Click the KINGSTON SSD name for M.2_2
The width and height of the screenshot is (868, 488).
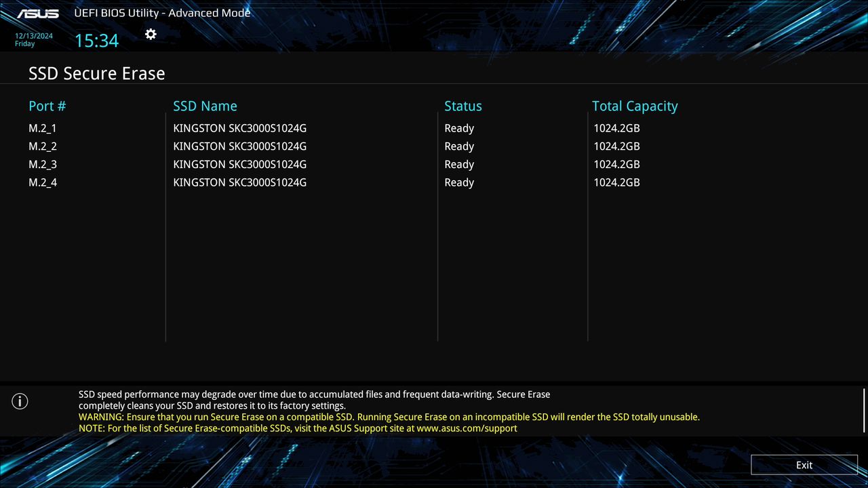tap(240, 146)
